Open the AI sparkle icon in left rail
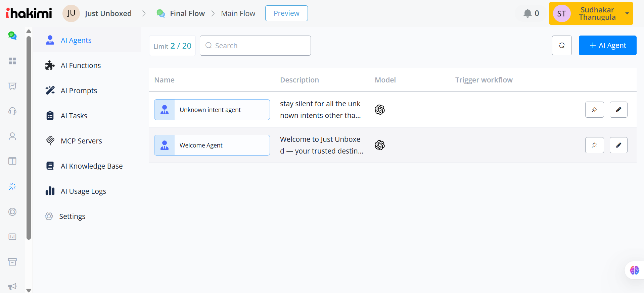The width and height of the screenshot is (644, 293). pos(12,186)
